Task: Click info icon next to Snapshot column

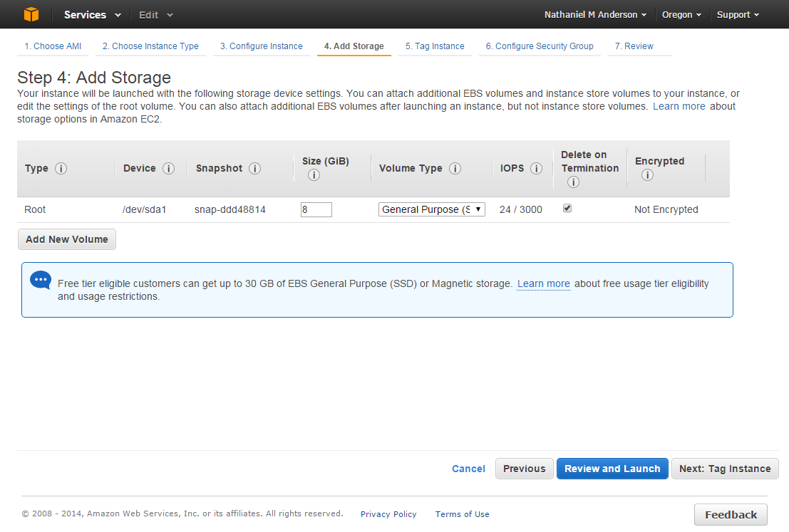Action: [254, 169]
